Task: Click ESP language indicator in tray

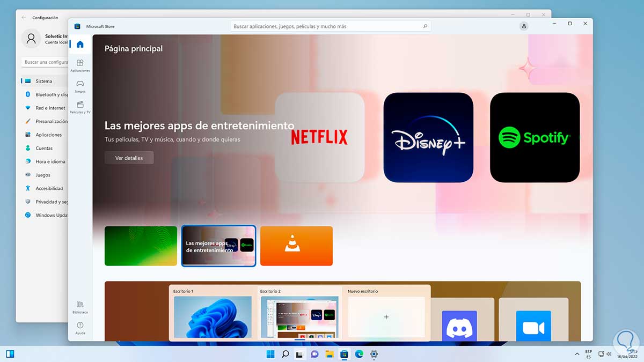Action: point(589,354)
